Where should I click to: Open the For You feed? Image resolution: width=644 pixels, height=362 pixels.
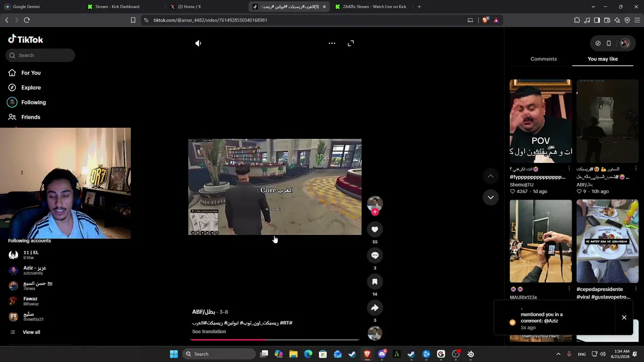point(31,73)
